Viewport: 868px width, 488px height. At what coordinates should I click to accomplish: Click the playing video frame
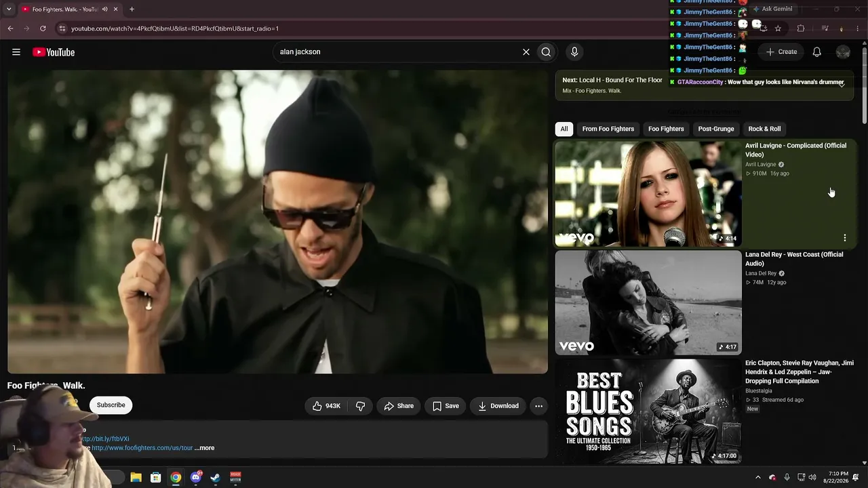pyautogui.click(x=277, y=222)
